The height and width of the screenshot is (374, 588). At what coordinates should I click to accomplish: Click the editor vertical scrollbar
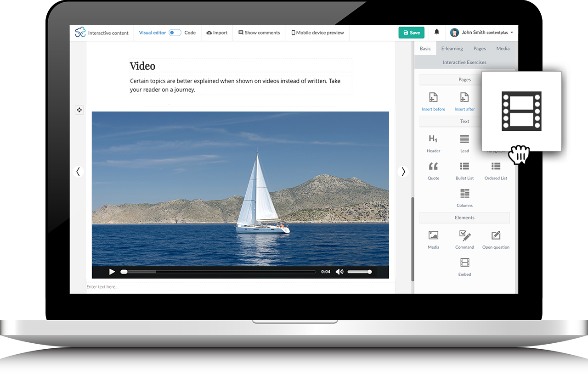coord(412,239)
